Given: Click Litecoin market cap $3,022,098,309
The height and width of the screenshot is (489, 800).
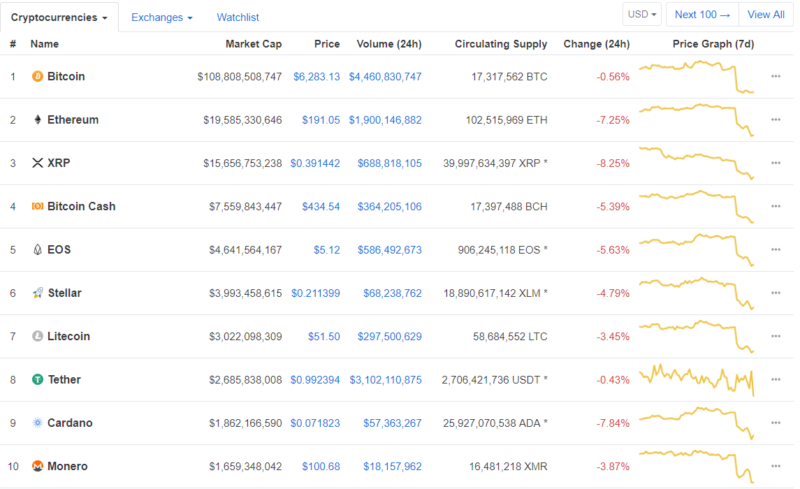Looking at the screenshot, I should [245, 336].
